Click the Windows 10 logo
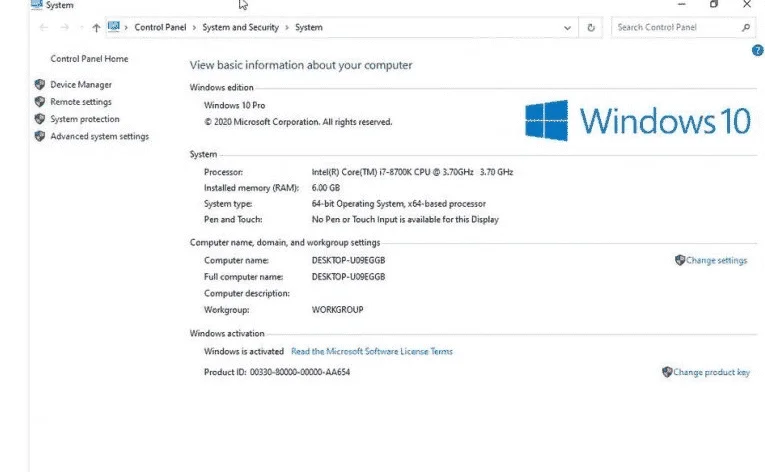Viewport: 765px width, 472px height. tap(638, 121)
